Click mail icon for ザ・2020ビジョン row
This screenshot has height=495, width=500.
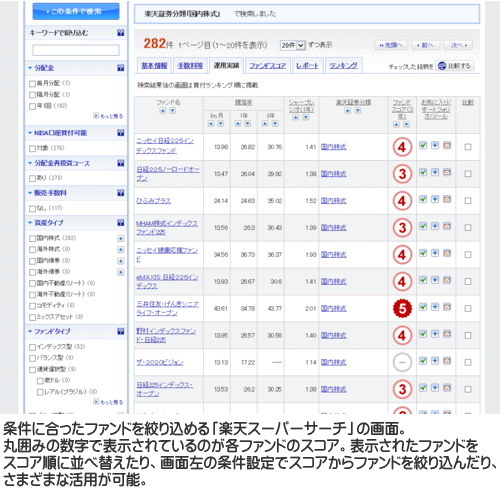(447, 361)
